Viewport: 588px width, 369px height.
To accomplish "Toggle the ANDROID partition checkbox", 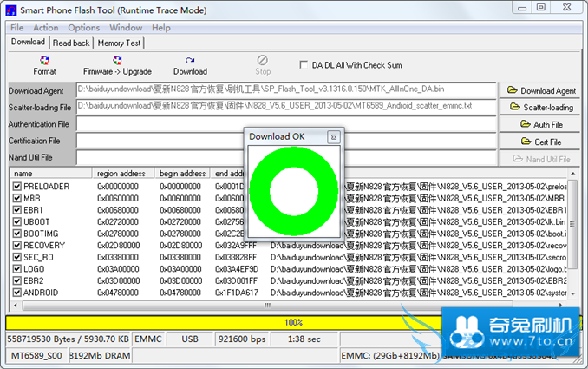I will tap(16, 293).
